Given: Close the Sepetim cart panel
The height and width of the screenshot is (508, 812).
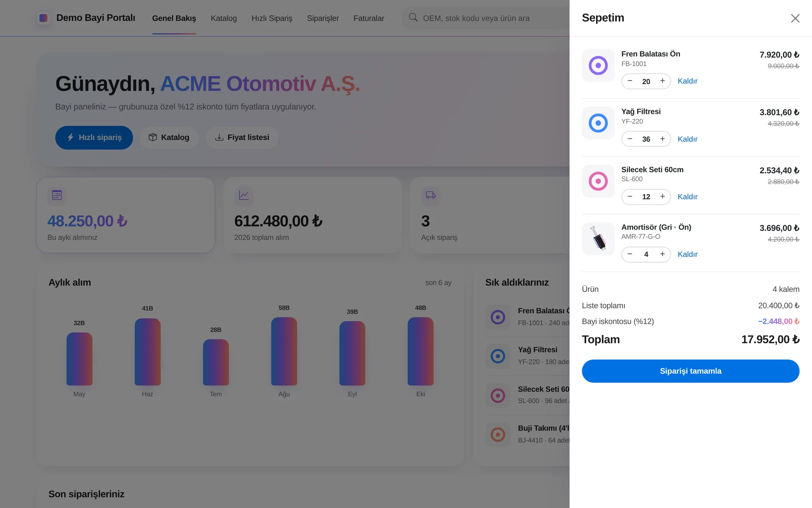Looking at the screenshot, I should point(795,18).
